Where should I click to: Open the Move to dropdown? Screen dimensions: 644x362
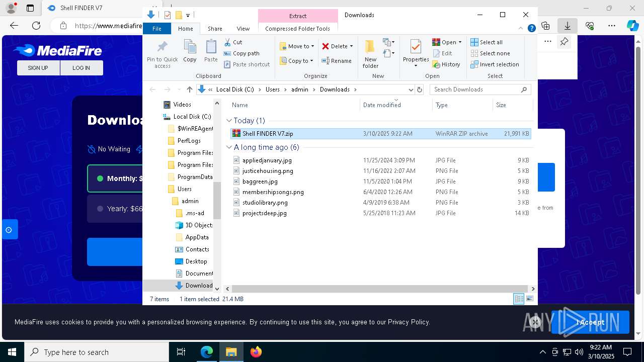tap(297, 46)
